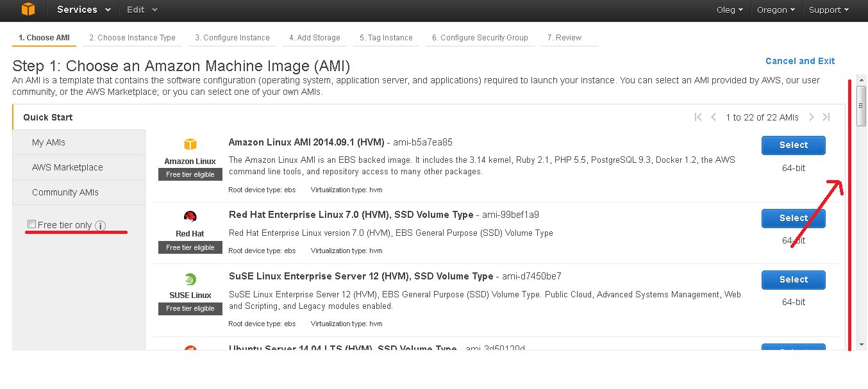Open AWS Marketplace list
This screenshot has height=389, width=868.
[79, 167]
